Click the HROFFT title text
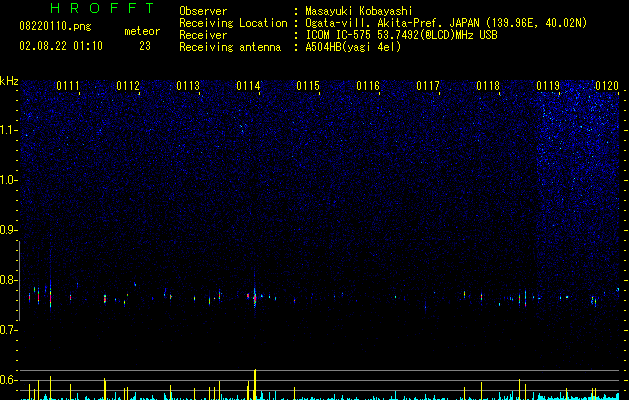 [102, 8]
